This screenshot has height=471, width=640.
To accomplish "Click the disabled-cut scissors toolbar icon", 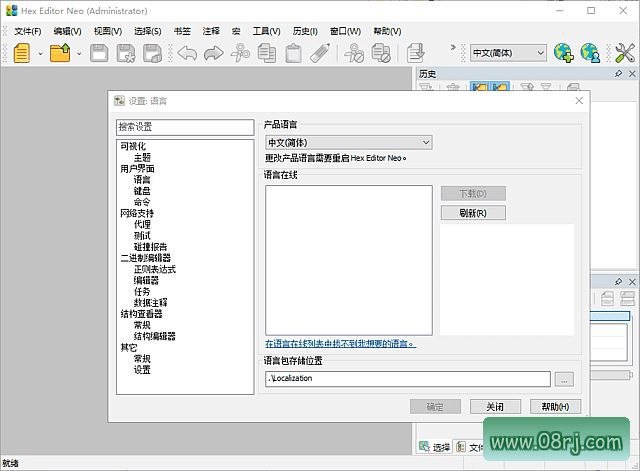I will click(353, 53).
